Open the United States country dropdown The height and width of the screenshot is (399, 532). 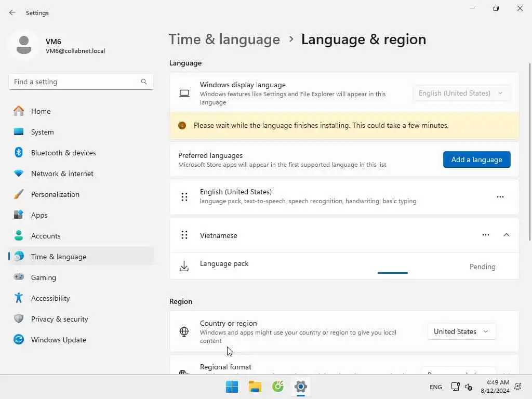click(461, 331)
